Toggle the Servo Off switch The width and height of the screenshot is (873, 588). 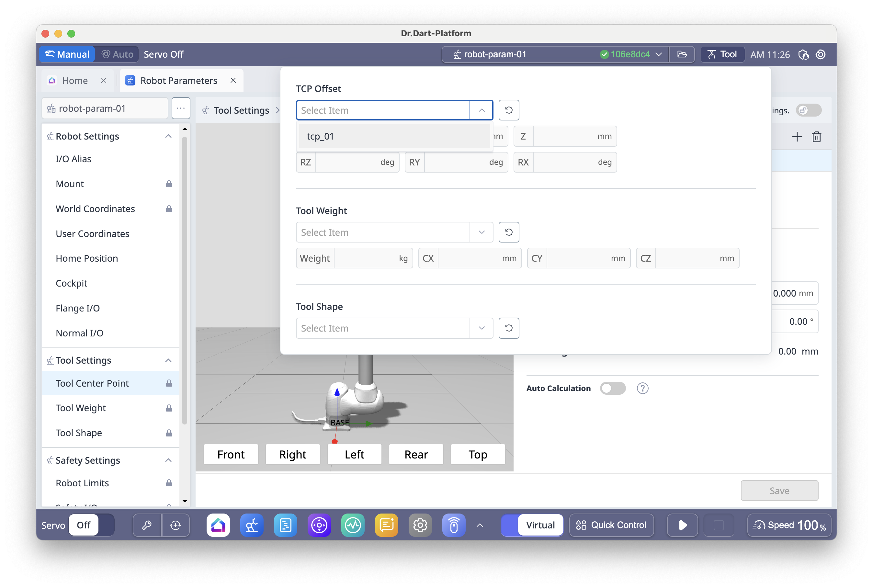[x=92, y=525]
